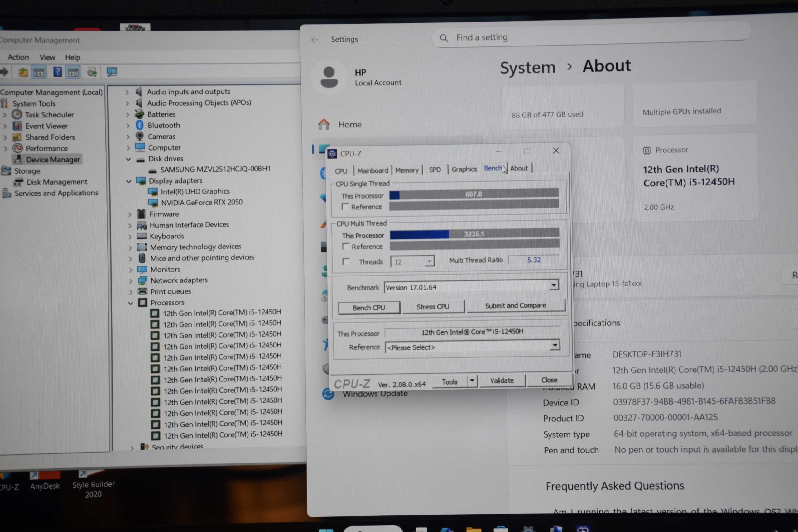Switch to the Graphics tab in CPU-Z
Screen dimensions: 798x532
point(464,169)
